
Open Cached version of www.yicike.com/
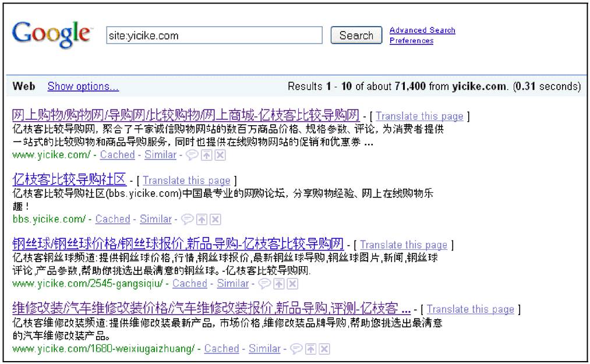point(118,155)
